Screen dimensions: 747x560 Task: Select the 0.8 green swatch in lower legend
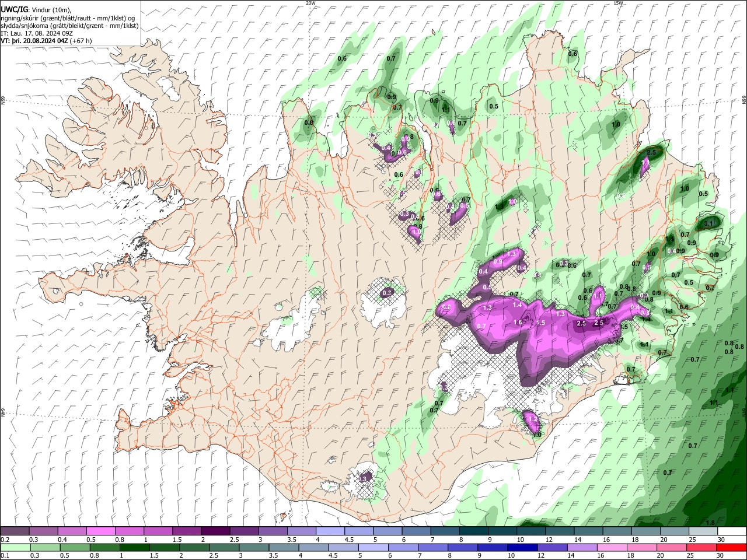pyautogui.click(x=104, y=548)
